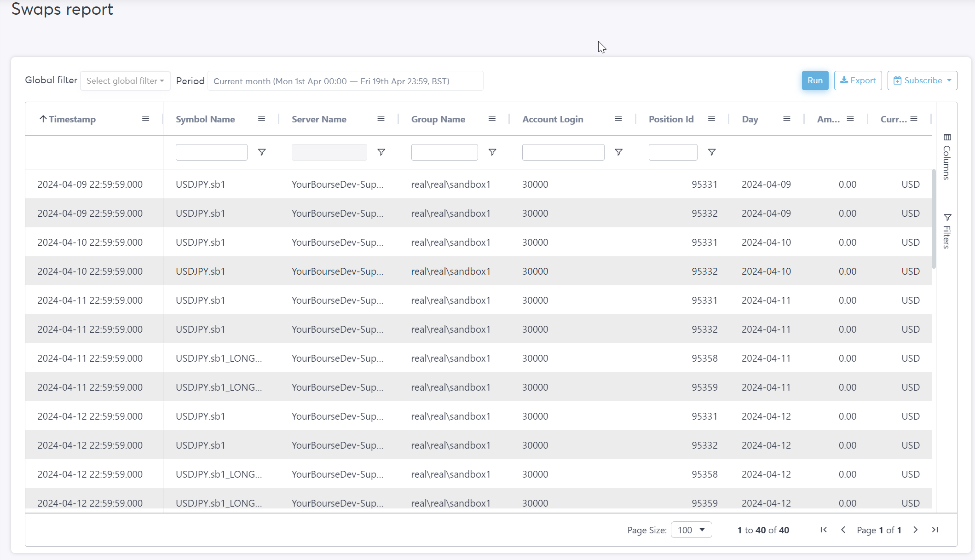Click Symbol Name filter funnel icon
The width and height of the screenshot is (975, 560).
[262, 152]
